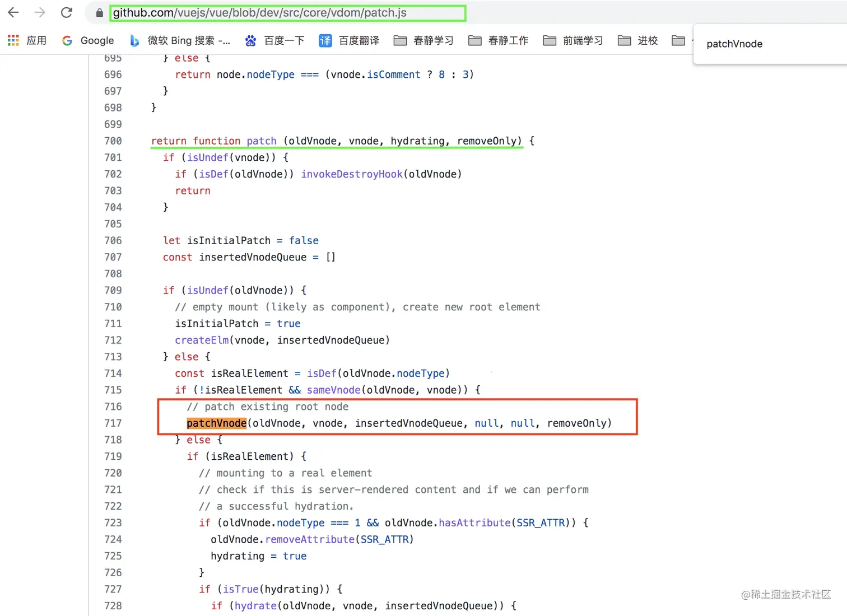Click the 'return' statement on line 703
The image size is (847, 616).
(x=193, y=191)
